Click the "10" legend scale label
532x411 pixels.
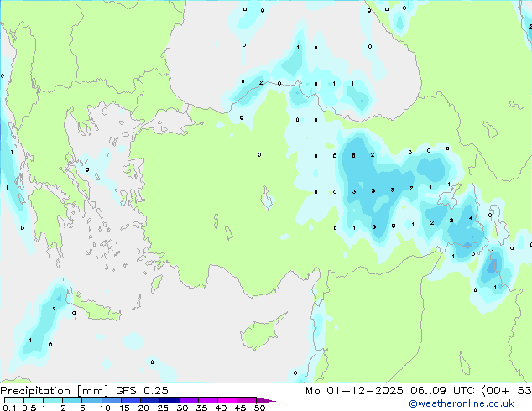[105, 408]
